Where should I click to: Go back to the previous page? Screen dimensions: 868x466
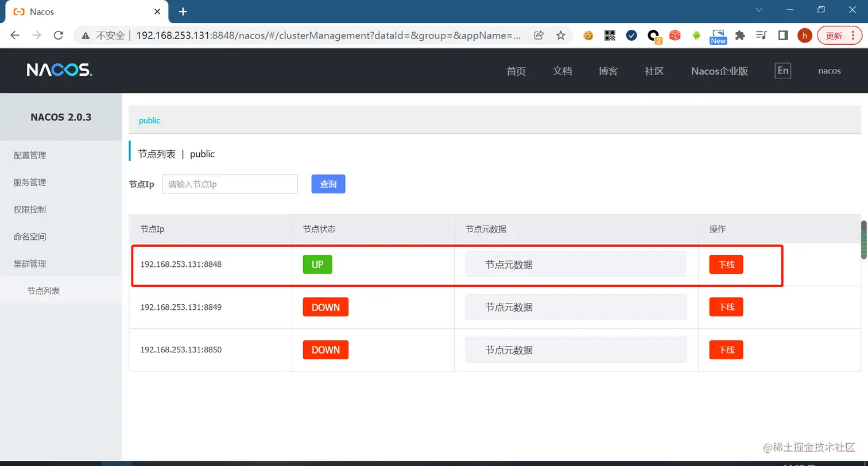click(15, 35)
